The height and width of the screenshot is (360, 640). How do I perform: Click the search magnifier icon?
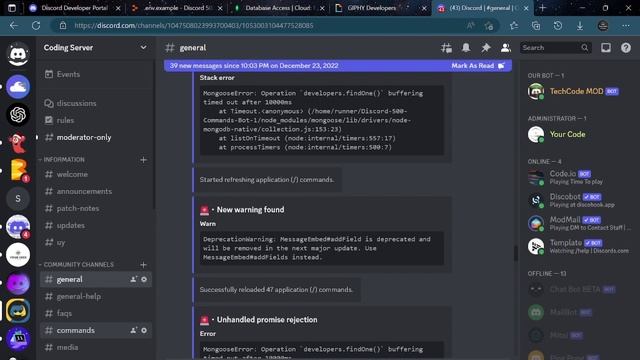coord(584,48)
